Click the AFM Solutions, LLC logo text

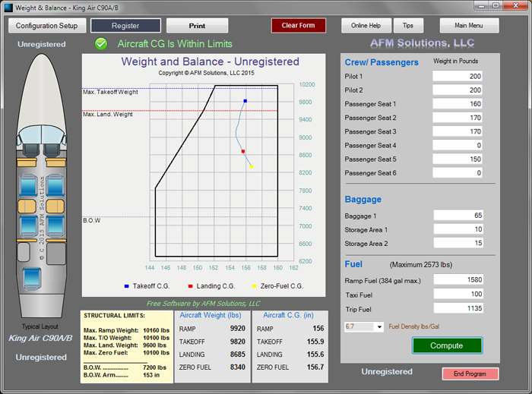[422, 43]
